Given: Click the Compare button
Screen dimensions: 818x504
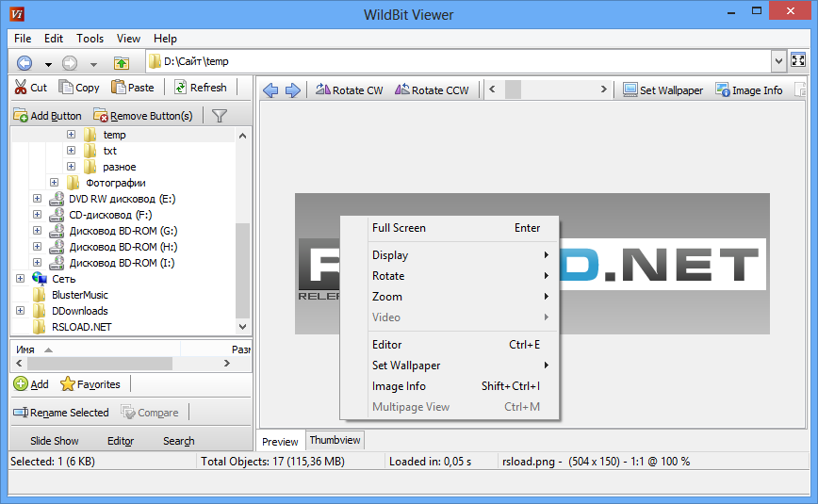Looking at the screenshot, I should coord(150,413).
